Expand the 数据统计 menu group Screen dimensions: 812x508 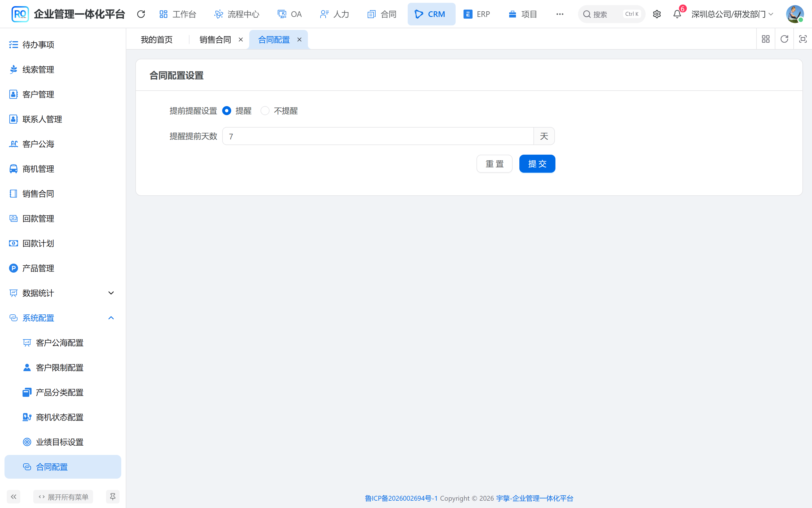click(63, 293)
